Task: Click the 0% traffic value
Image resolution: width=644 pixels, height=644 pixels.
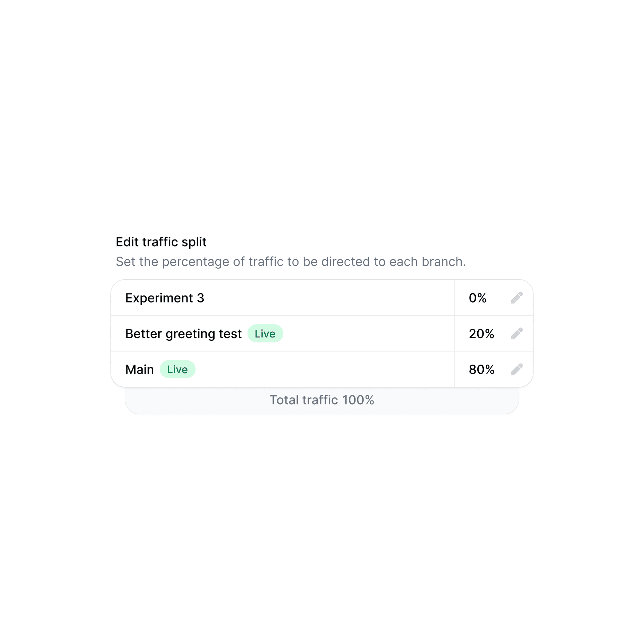Action: (477, 298)
